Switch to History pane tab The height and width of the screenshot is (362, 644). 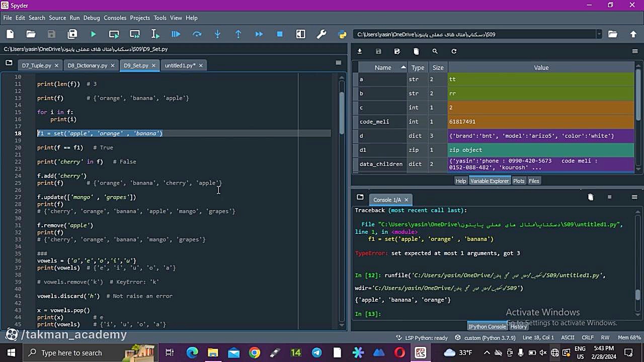[519, 326]
